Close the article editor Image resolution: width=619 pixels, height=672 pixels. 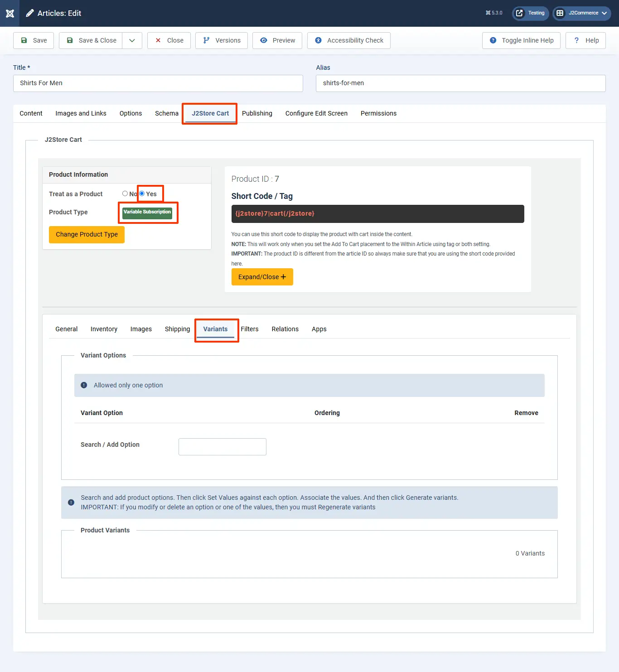tap(169, 40)
